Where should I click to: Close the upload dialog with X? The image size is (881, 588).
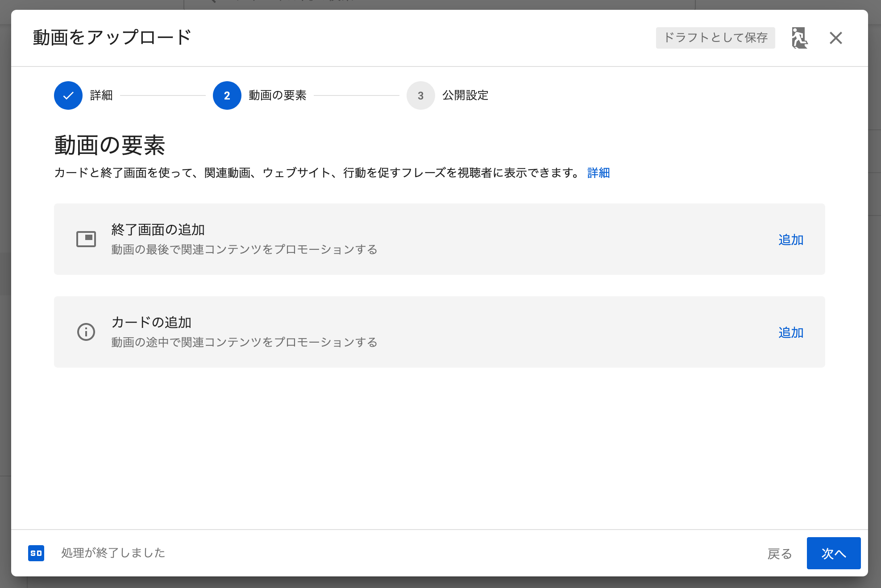835,38
